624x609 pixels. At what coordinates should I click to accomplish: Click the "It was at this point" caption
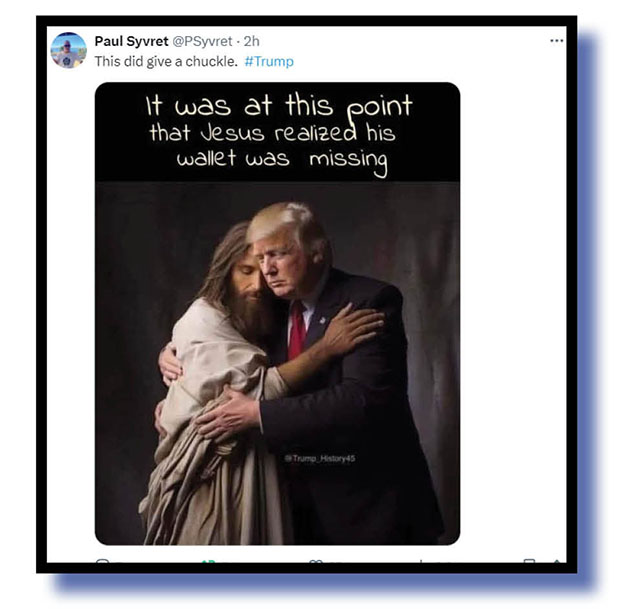(x=279, y=106)
